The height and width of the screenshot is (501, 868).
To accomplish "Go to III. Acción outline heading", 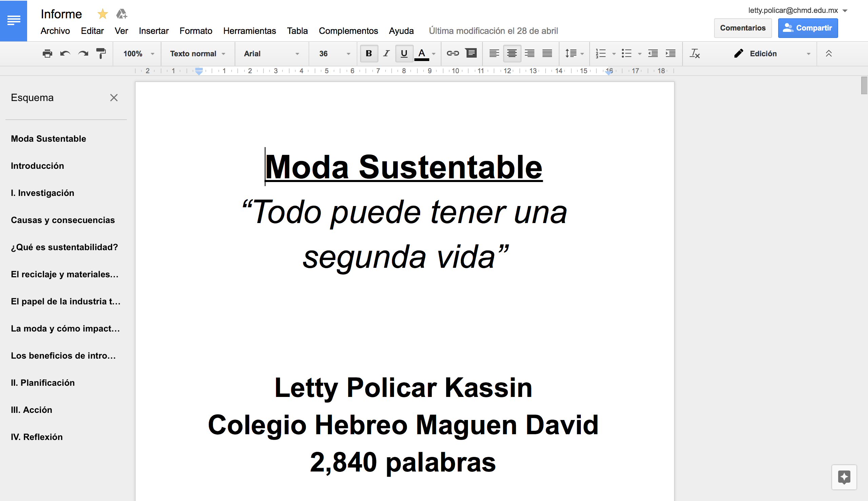I will [x=31, y=410].
